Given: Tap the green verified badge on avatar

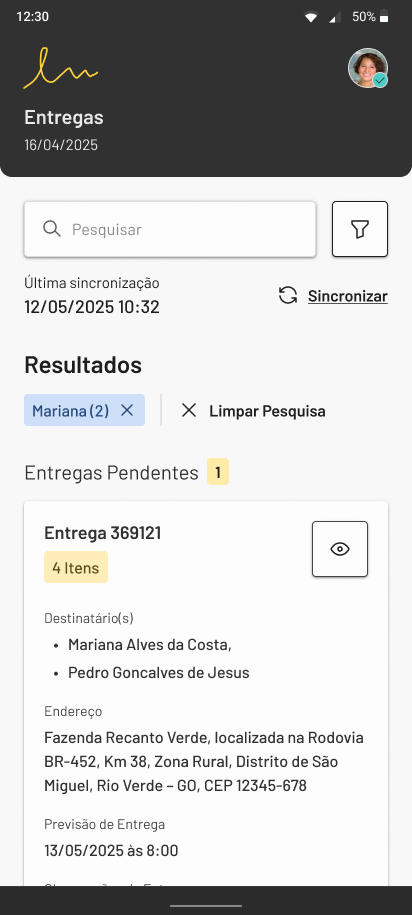Looking at the screenshot, I should pos(380,81).
